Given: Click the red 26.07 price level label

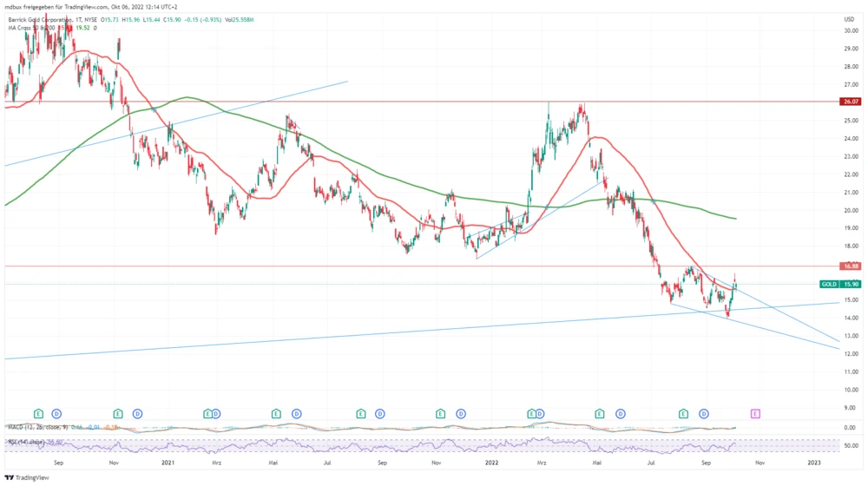Looking at the screenshot, I should [851, 102].
